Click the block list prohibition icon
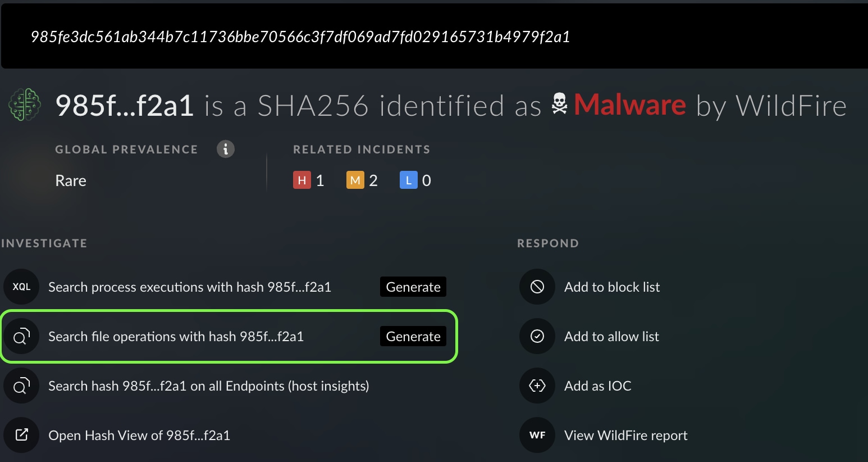The width and height of the screenshot is (868, 462). [x=537, y=287]
